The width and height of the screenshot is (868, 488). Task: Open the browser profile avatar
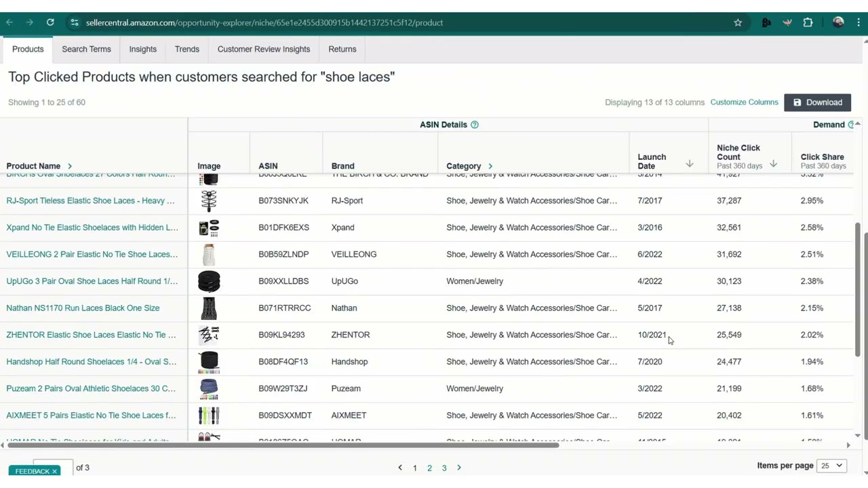[838, 22]
